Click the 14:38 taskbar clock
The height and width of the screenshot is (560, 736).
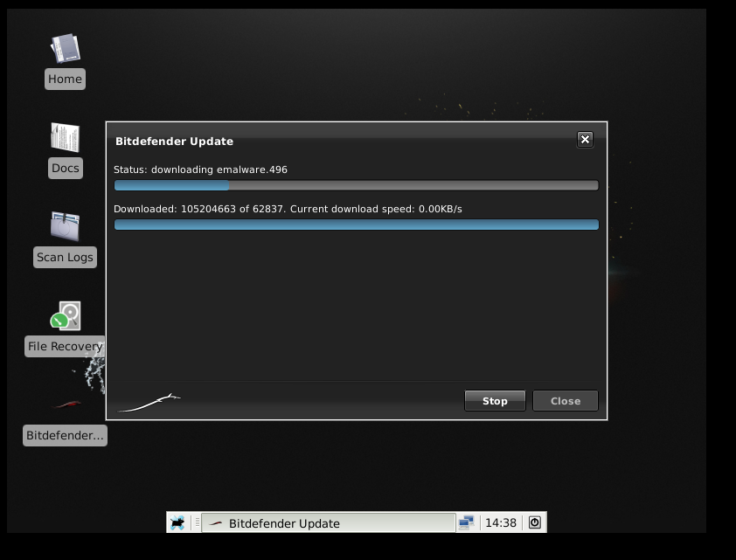pos(500,523)
